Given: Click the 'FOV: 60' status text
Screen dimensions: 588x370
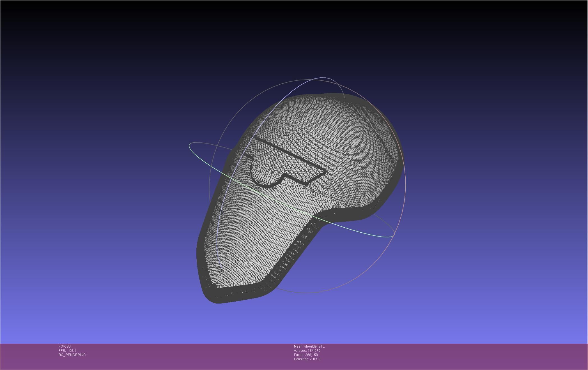Looking at the screenshot, I should tap(65, 346).
